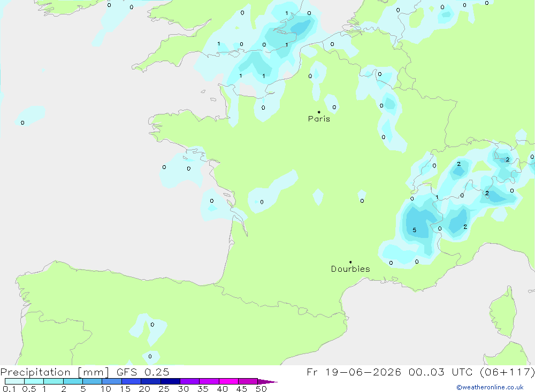Click the 'GFS 0.25' model label
Screen dimensions: 535x392
pyautogui.click(x=143, y=372)
